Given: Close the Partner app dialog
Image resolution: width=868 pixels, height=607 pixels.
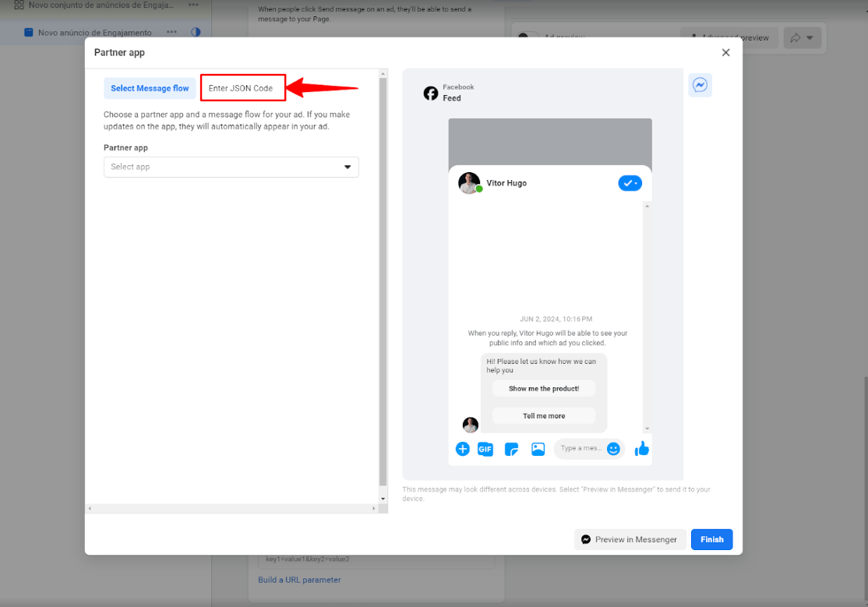Looking at the screenshot, I should tap(725, 52).
